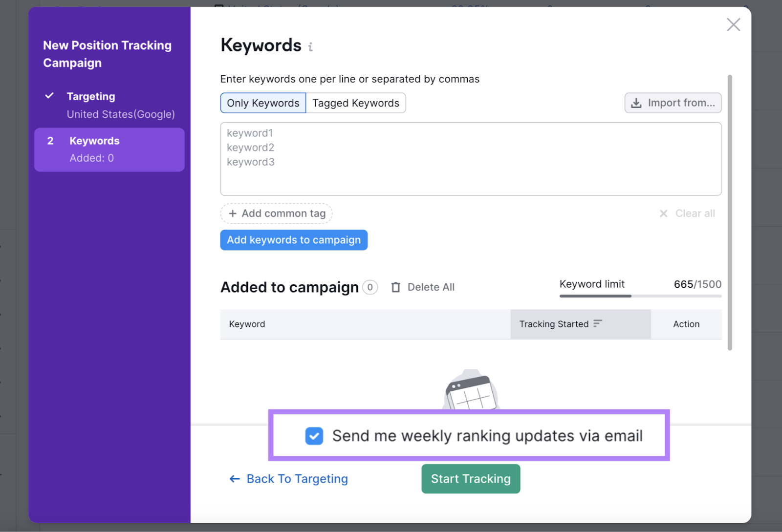
Task: Click the Keyword column header
Action: (247, 324)
